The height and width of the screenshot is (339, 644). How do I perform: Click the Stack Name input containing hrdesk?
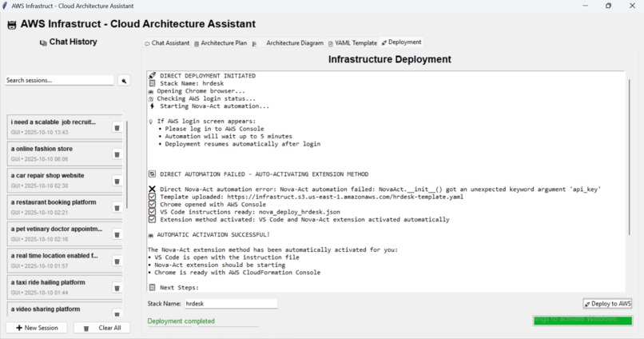coord(230,304)
